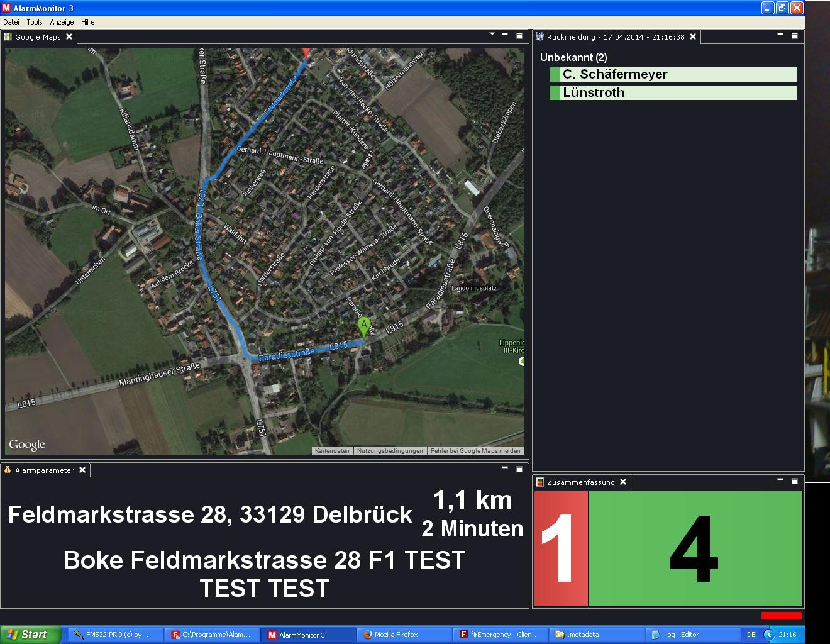This screenshot has width=830, height=644.
Task: Minimize the Alarmparameter panel
Action: (x=505, y=468)
